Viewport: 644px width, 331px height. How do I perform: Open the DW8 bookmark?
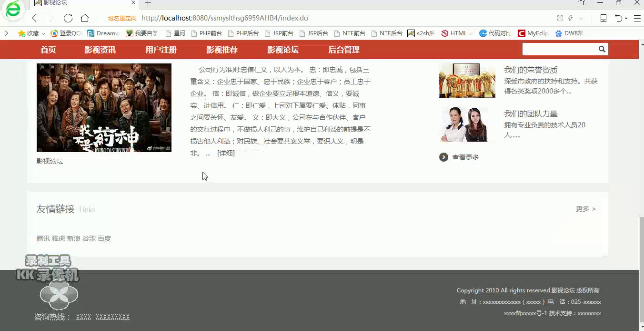click(569, 33)
